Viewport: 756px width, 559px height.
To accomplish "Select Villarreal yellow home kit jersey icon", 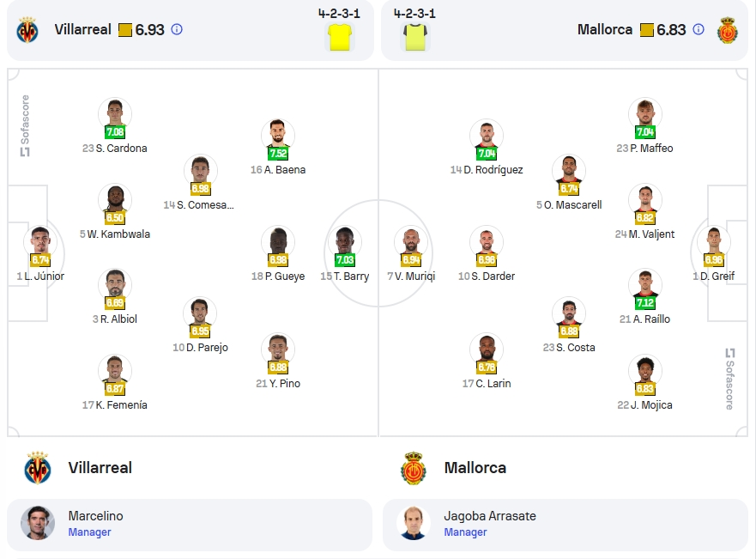I will tap(340, 37).
